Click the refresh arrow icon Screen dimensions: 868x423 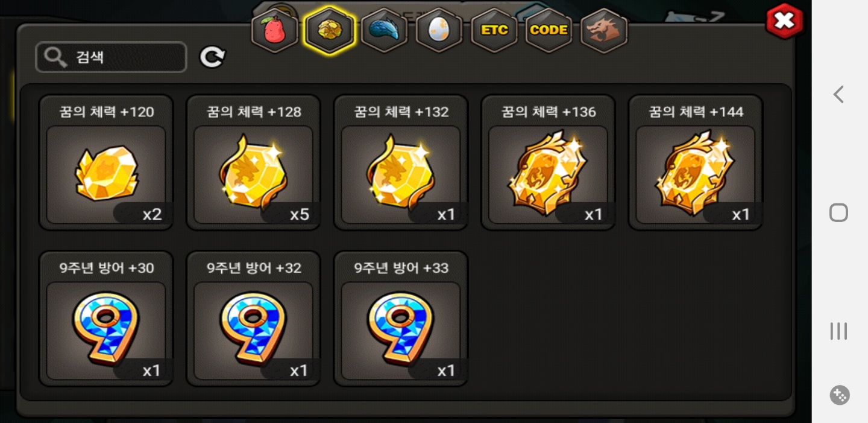point(212,57)
